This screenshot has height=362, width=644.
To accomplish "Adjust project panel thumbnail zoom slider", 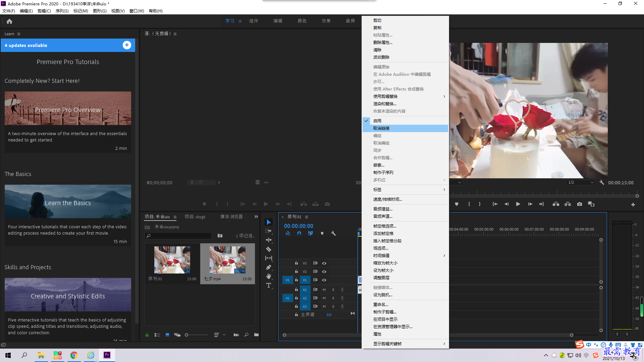I will point(197,335).
